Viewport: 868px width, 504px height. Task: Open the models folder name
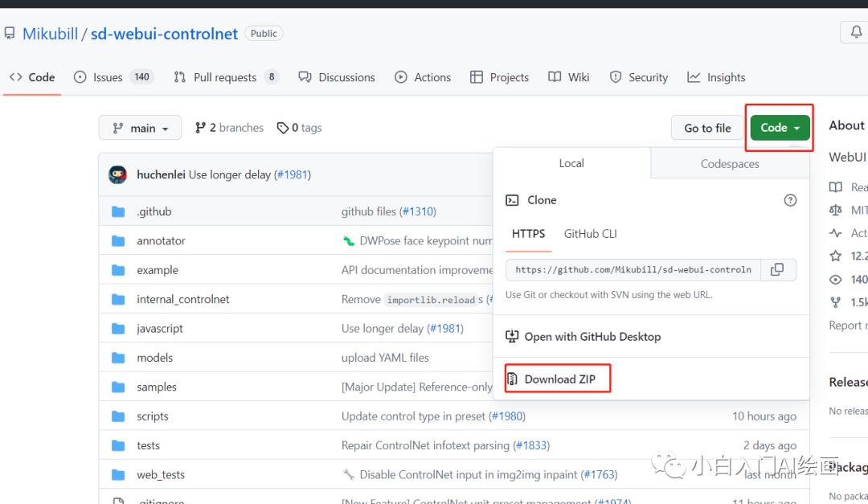point(155,358)
